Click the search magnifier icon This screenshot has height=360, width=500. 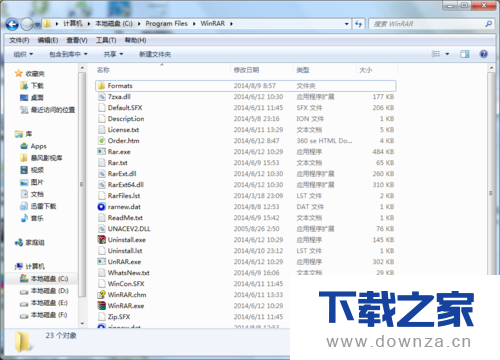tap(488, 24)
